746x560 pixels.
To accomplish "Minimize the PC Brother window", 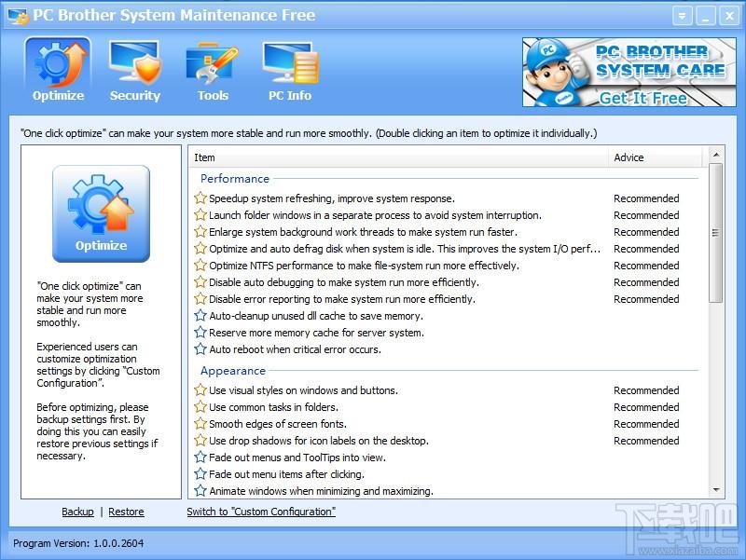I will click(706, 17).
